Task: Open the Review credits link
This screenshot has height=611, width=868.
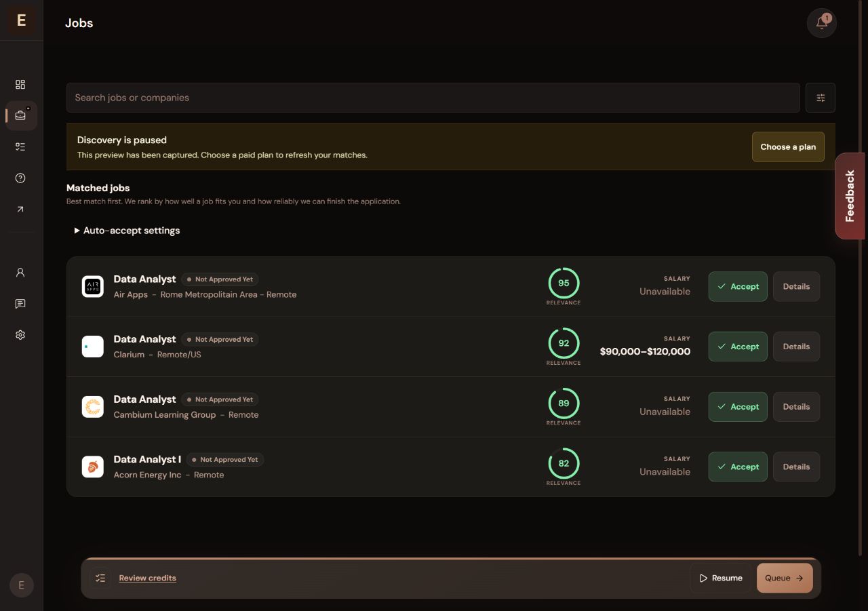Action: pos(147,578)
